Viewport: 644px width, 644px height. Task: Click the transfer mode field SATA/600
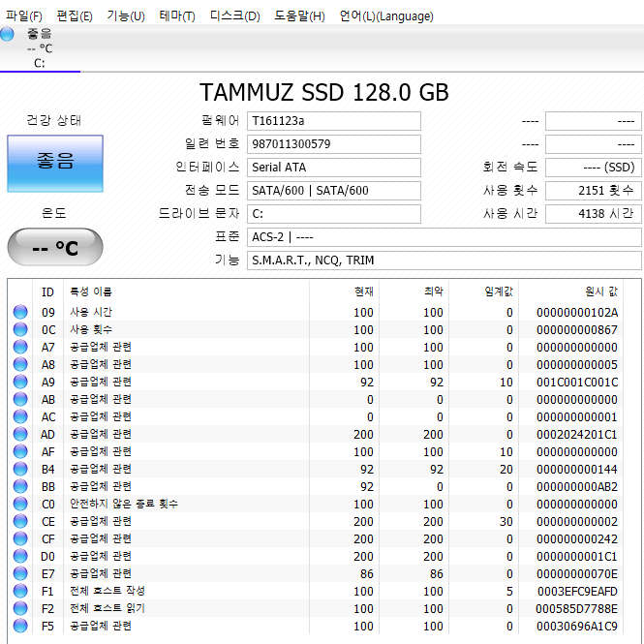click(x=334, y=191)
